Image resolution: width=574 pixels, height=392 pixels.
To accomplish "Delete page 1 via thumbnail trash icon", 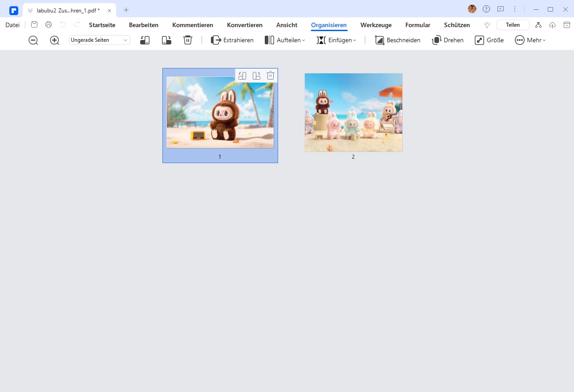I will [271, 76].
